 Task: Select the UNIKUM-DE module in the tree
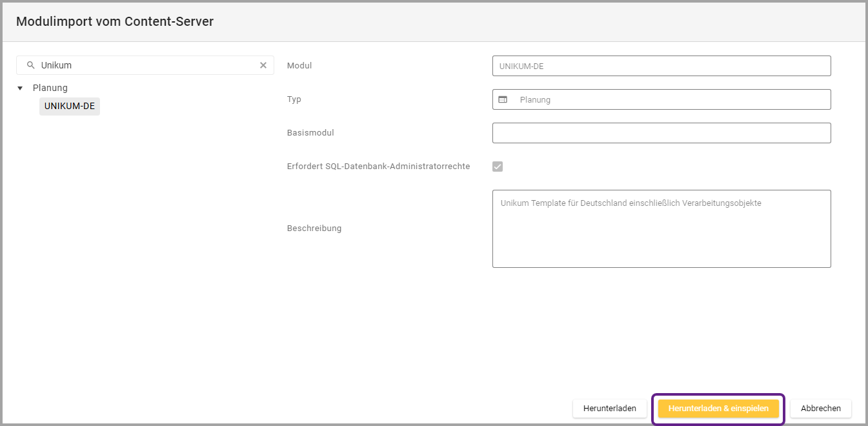click(70, 107)
